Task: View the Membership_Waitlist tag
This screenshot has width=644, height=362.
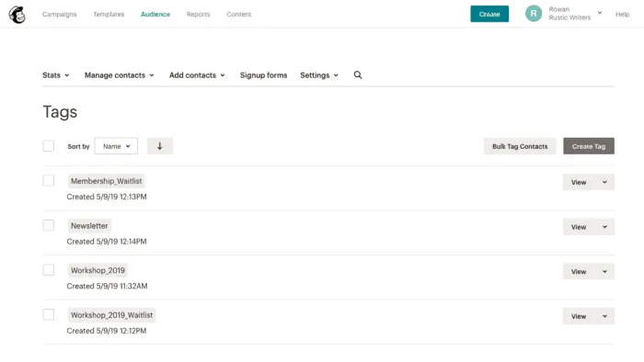Action: click(579, 182)
